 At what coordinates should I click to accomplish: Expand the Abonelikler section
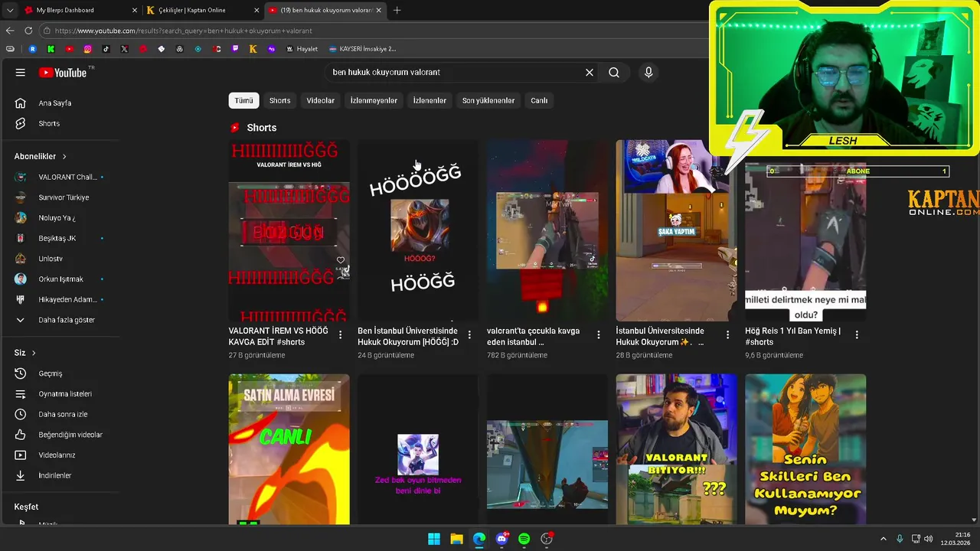[41, 156]
